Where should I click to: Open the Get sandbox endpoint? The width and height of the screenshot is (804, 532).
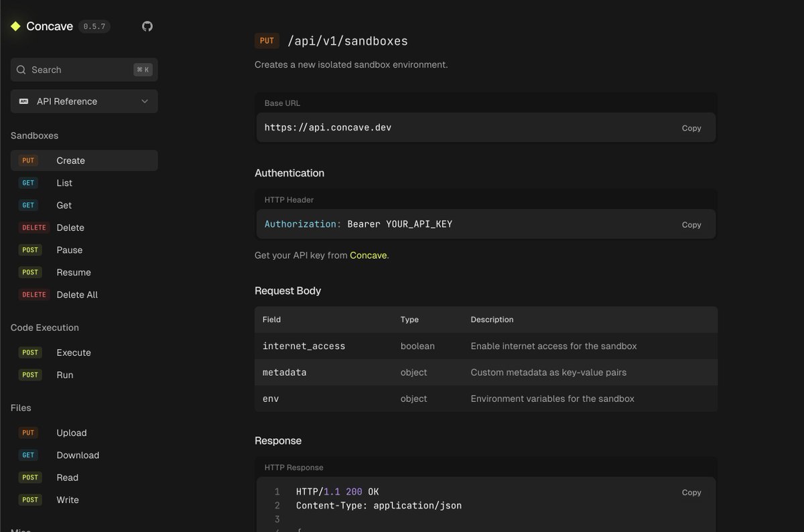coord(84,205)
